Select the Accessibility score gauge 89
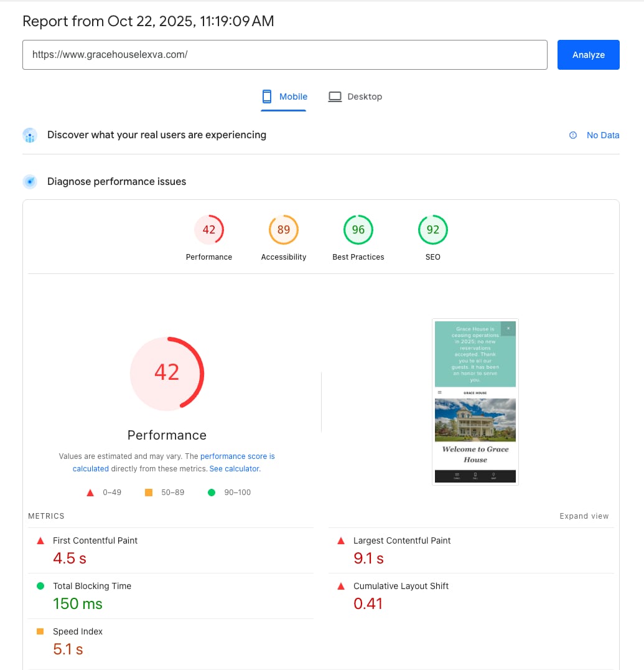This screenshot has height=670, width=644. click(x=284, y=230)
